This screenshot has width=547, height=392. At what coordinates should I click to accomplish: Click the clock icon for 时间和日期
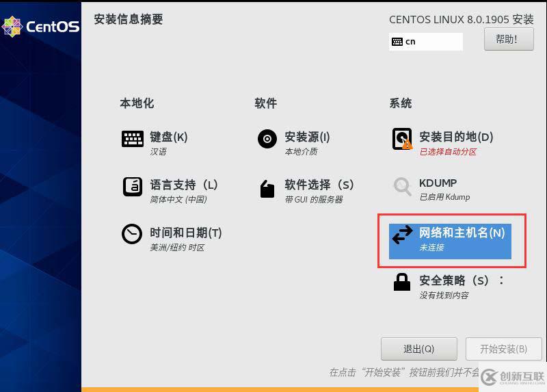click(x=132, y=234)
